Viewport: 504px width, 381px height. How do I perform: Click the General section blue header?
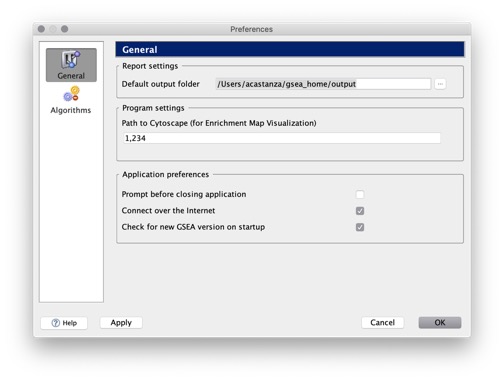click(x=290, y=49)
